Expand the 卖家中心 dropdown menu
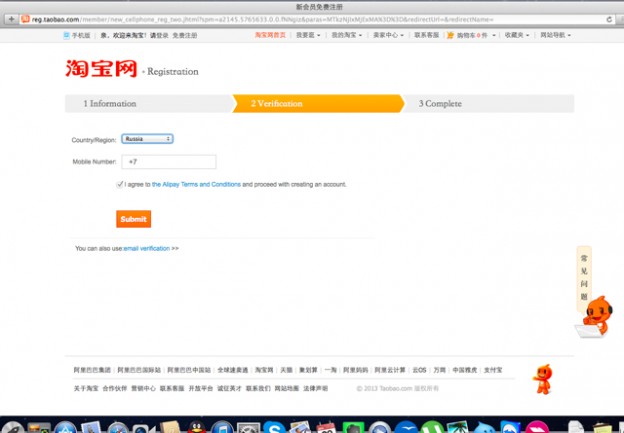 (x=388, y=35)
